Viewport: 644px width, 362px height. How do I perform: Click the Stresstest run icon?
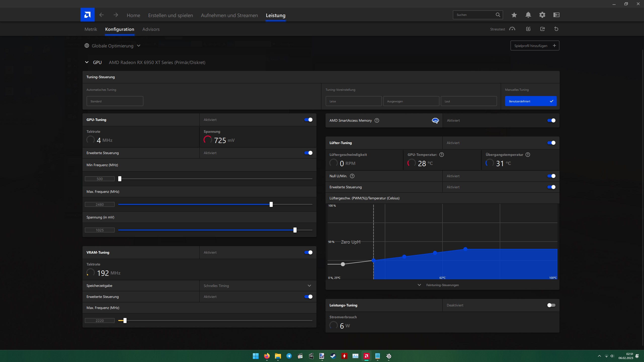click(512, 29)
